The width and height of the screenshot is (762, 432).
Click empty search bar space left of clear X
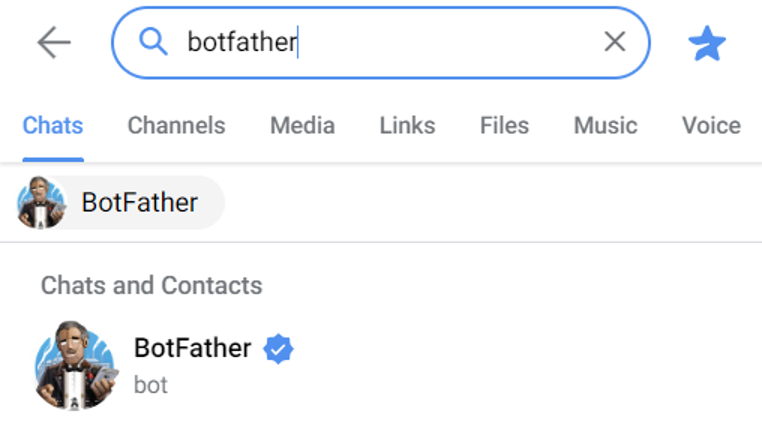(450, 42)
